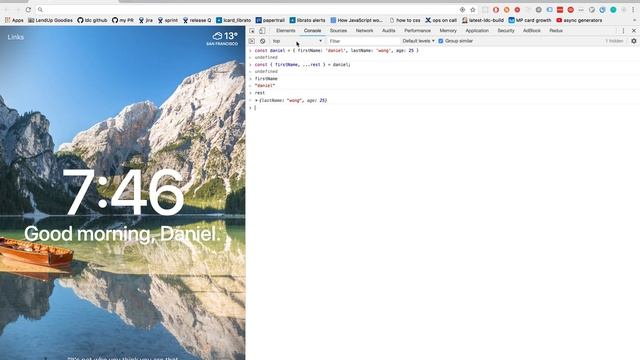The width and height of the screenshot is (640, 360).
Task: Open the console settings gear icon
Action: (633, 41)
